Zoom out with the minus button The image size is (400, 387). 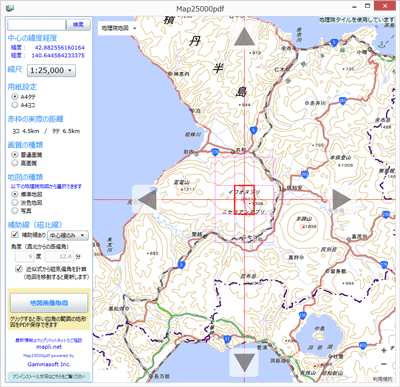384,364
